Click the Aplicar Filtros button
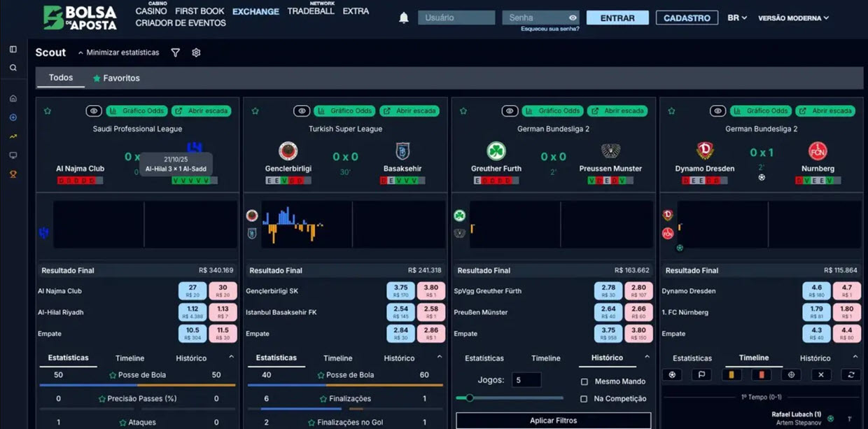The image size is (868, 429). [x=553, y=421]
